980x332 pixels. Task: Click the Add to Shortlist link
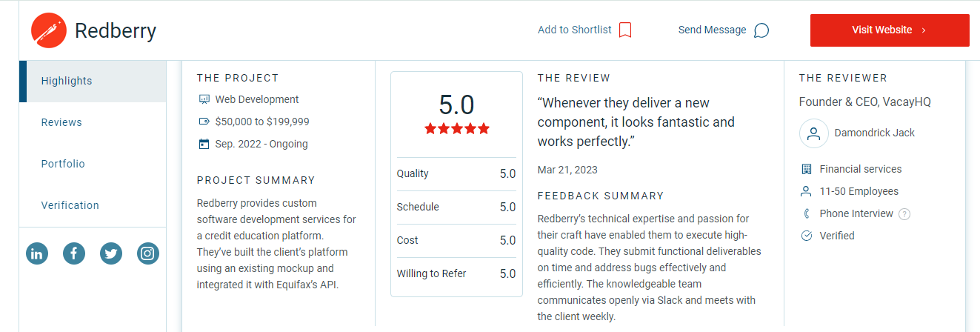575,30
